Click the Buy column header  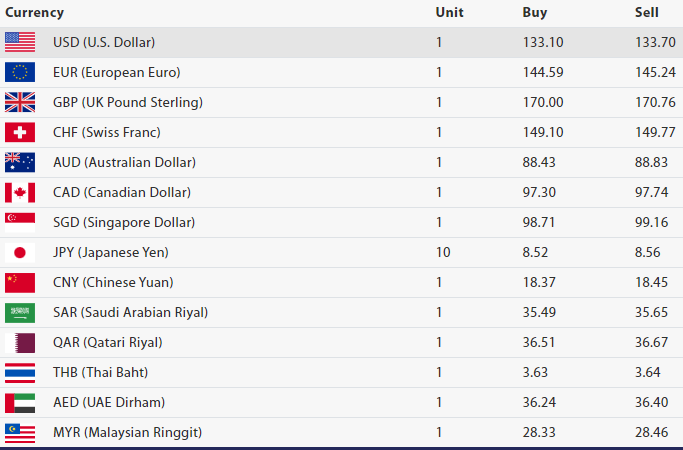point(534,13)
